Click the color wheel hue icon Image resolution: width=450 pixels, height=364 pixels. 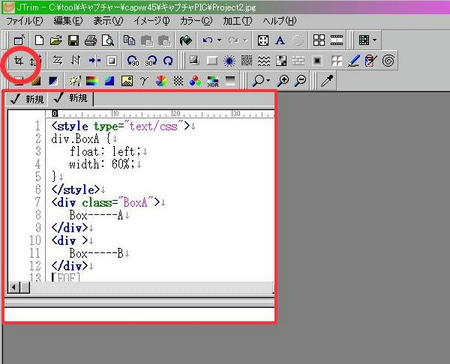161,81
